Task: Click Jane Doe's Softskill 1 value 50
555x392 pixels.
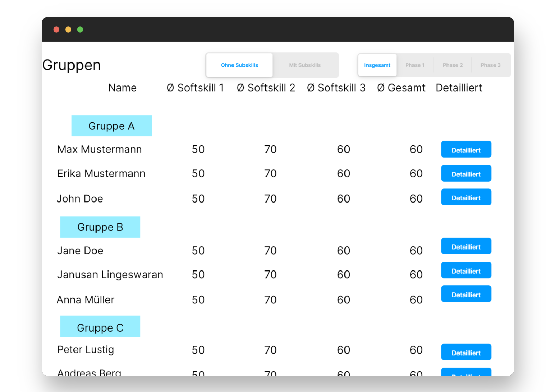Action: click(198, 251)
